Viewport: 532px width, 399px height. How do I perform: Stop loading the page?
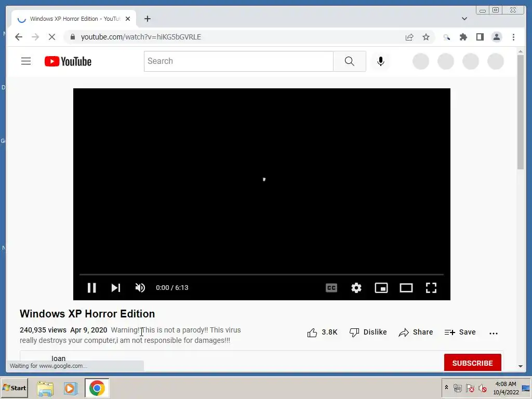(52, 37)
